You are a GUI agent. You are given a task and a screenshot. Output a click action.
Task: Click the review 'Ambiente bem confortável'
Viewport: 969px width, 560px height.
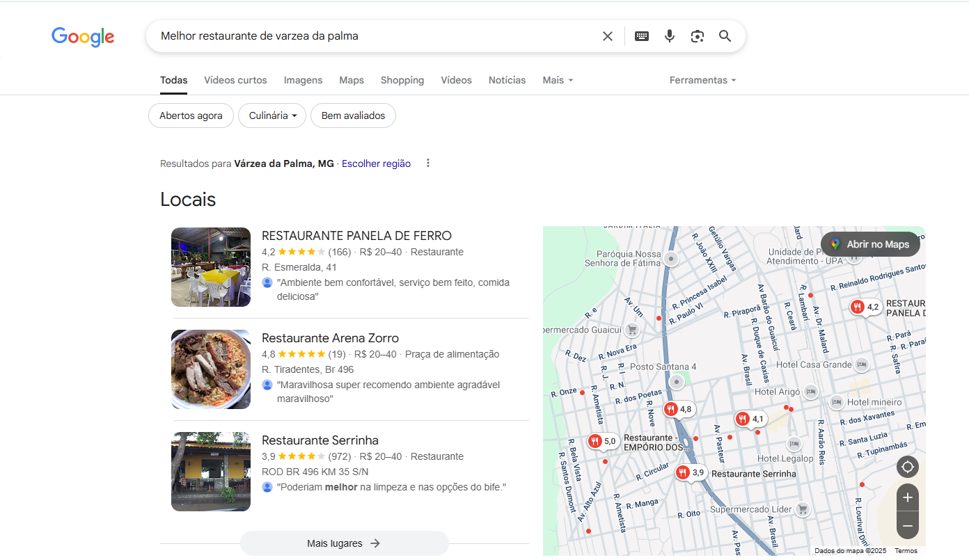point(393,289)
